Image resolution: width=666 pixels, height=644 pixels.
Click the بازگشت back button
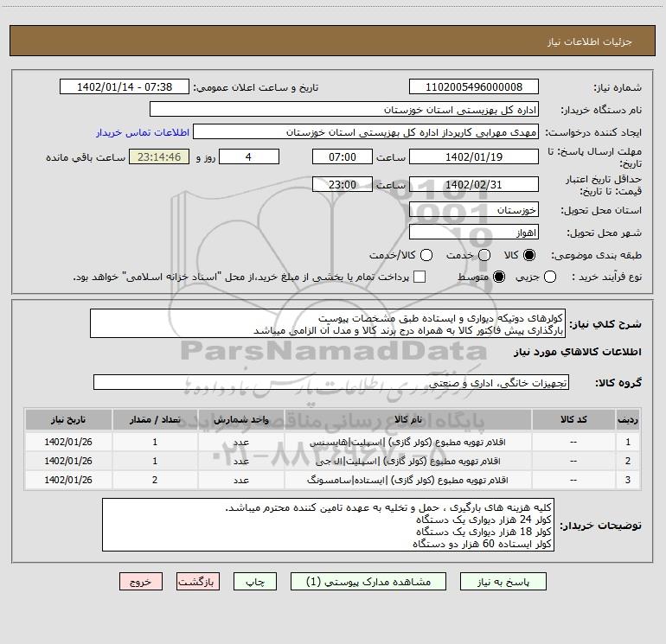point(198,582)
